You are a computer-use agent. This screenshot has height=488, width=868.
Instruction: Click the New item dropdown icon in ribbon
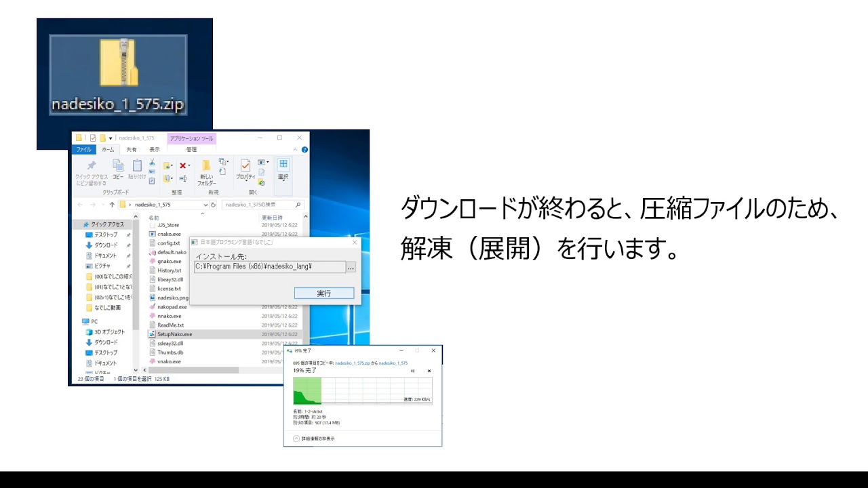coord(222,162)
